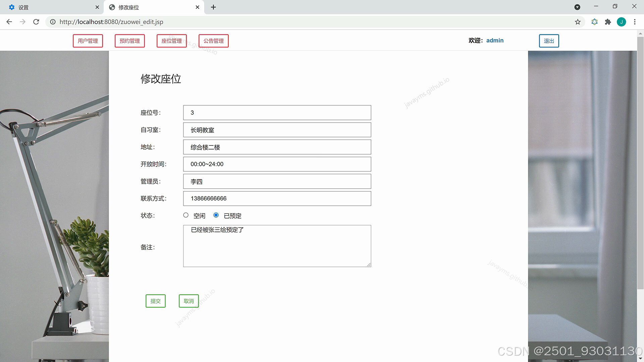Click the browser address bar URL
Image resolution: width=644 pixels, height=362 pixels.
coord(111,22)
